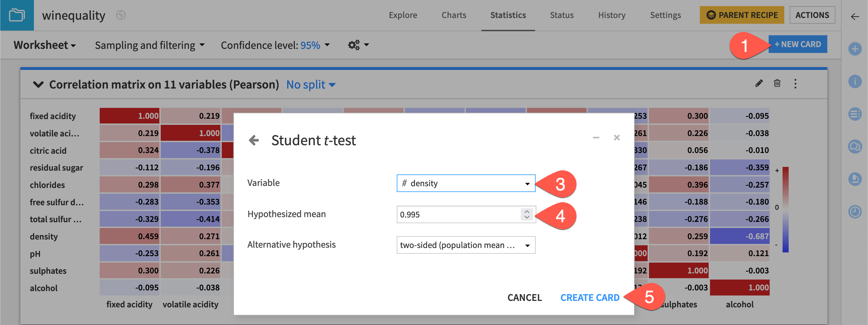Click the correlation color scale legend bar
868x325 pixels.
pos(785,209)
